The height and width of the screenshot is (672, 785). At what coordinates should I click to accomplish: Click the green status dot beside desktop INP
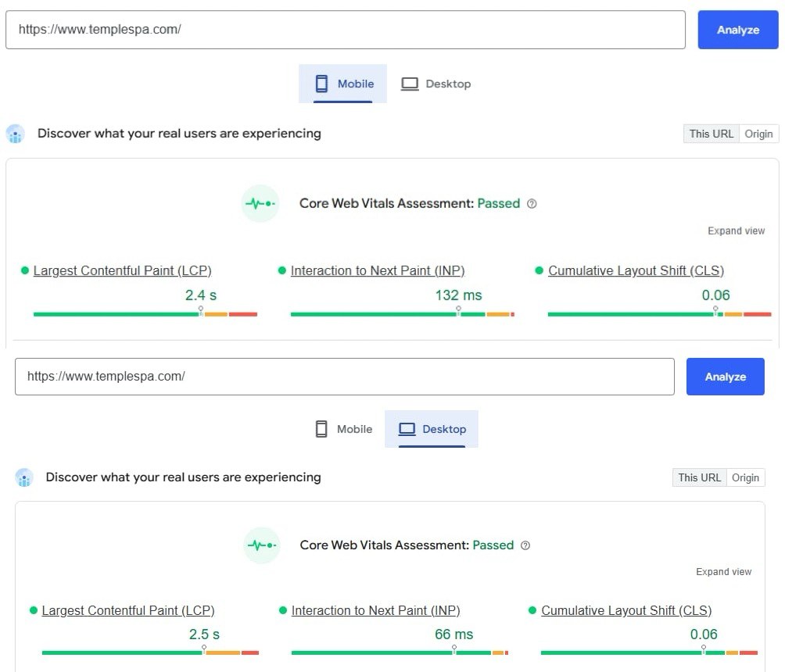(x=283, y=610)
